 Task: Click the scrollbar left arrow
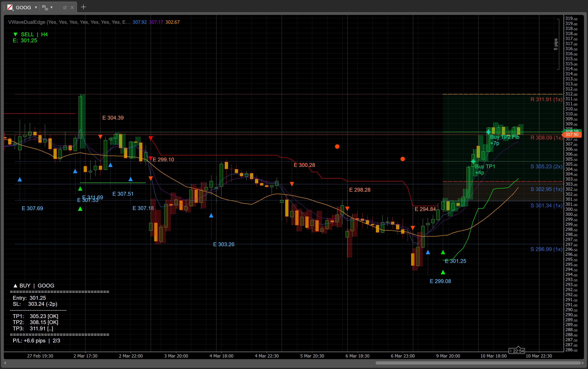tap(5, 363)
